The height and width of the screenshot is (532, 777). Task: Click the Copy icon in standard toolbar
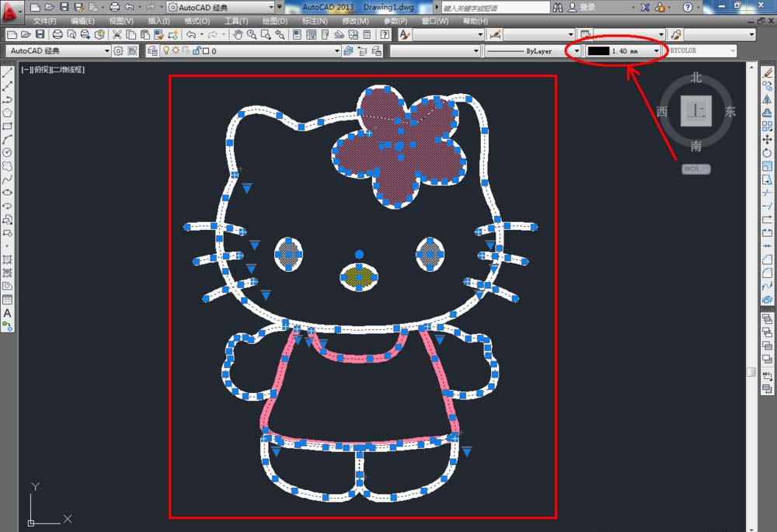(x=131, y=35)
